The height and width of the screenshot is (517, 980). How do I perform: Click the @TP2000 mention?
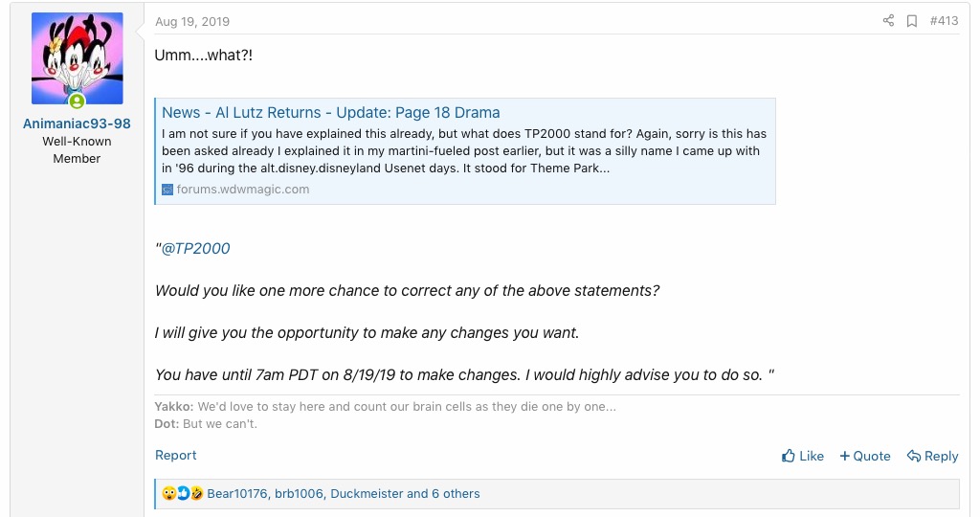[x=195, y=249]
